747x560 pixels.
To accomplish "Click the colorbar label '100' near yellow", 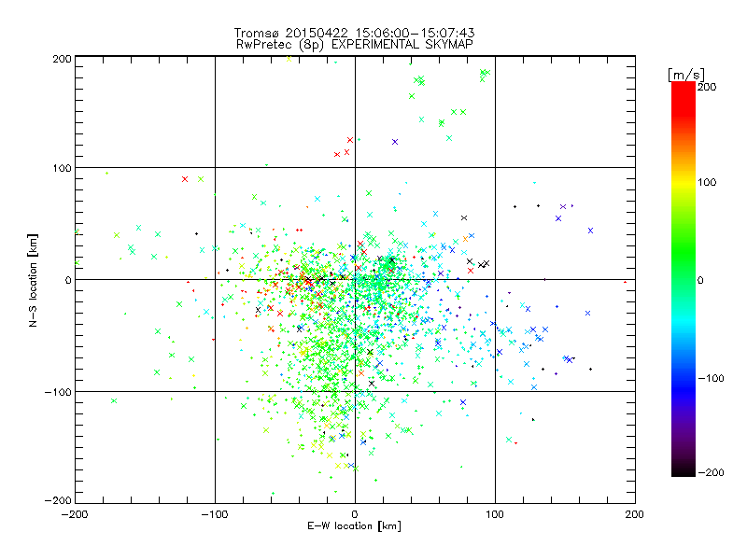I will pyautogui.click(x=707, y=182).
